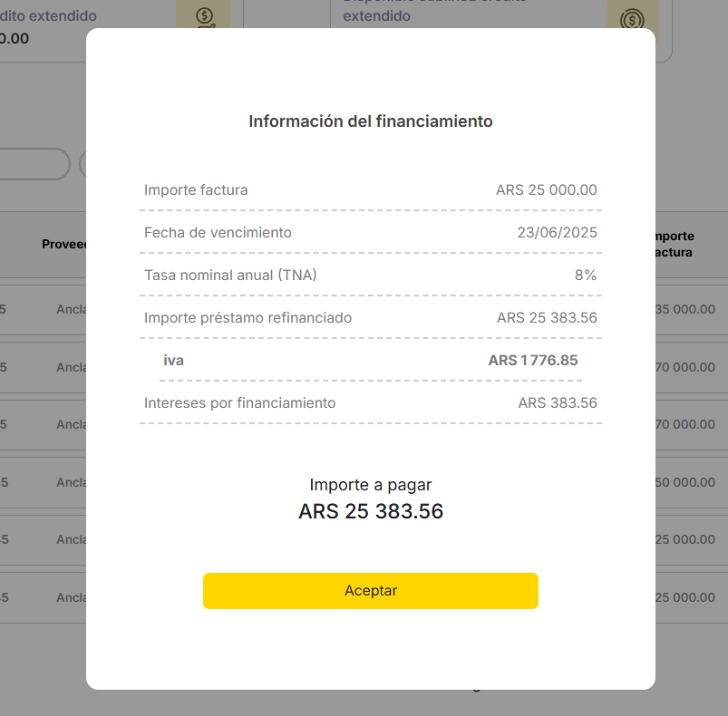This screenshot has height=716, width=728.
Task: Click the bold iva row label
Action: (x=173, y=361)
